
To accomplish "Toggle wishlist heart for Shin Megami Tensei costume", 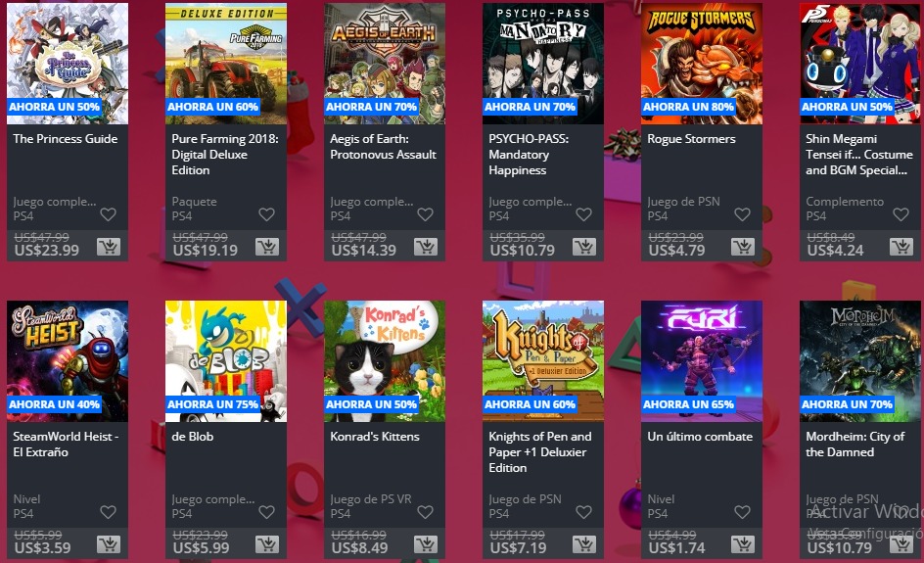I will pos(901,214).
